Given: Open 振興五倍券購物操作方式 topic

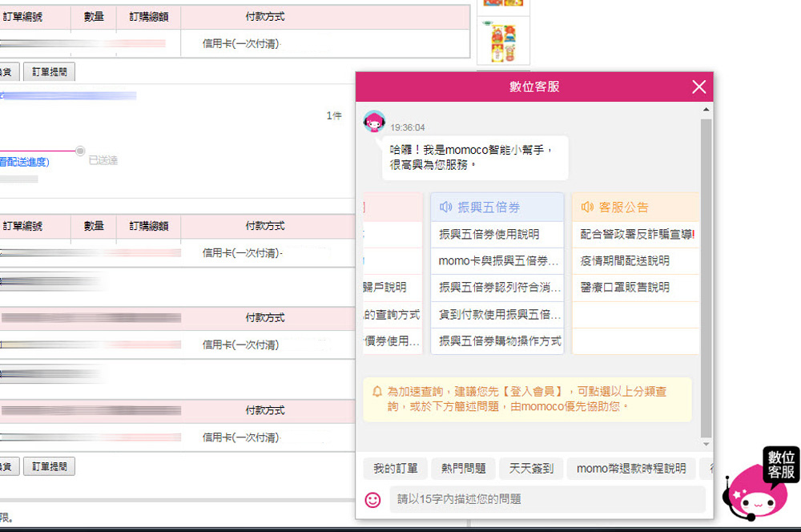Looking at the screenshot, I should point(497,341).
